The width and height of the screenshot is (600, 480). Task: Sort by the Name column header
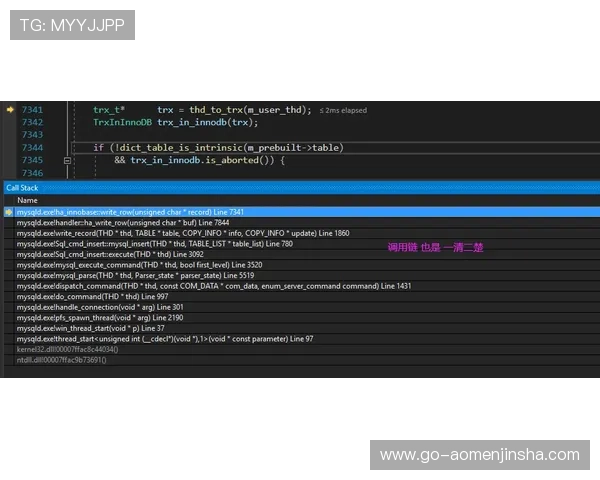point(27,200)
